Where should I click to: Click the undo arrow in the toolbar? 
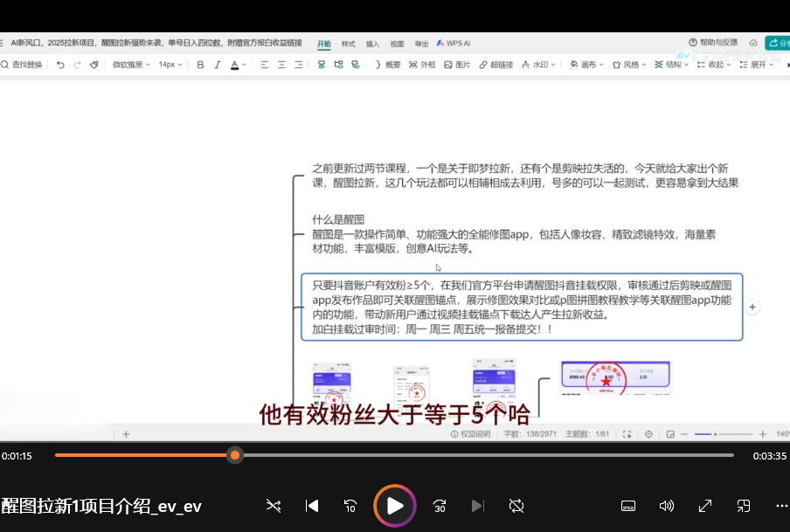60,65
